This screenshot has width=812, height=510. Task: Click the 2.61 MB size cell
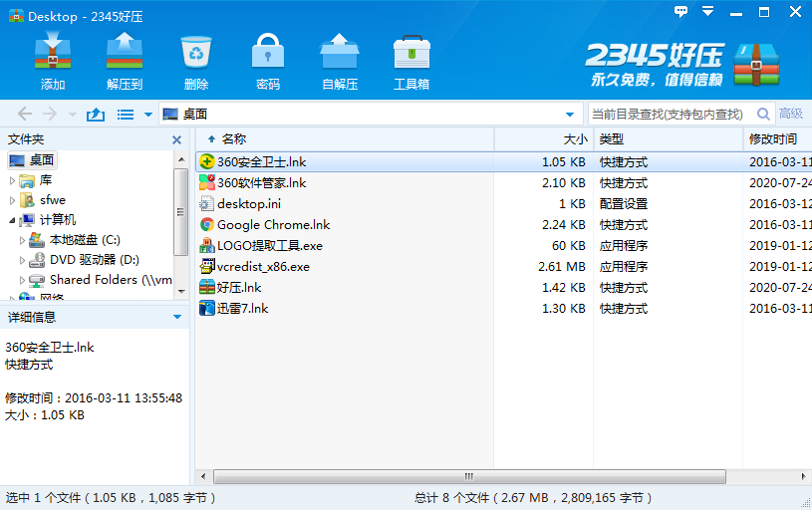561,267
